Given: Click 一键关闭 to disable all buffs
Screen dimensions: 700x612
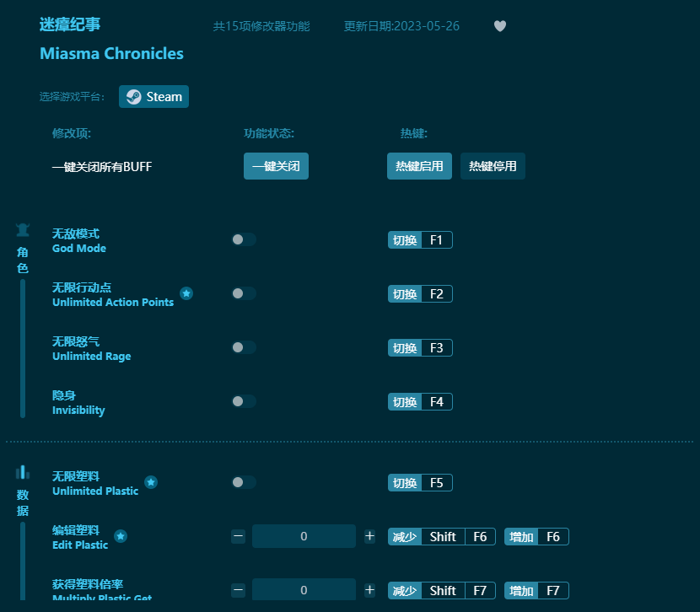Looking at the screenshot, I should tap(276, 166).
